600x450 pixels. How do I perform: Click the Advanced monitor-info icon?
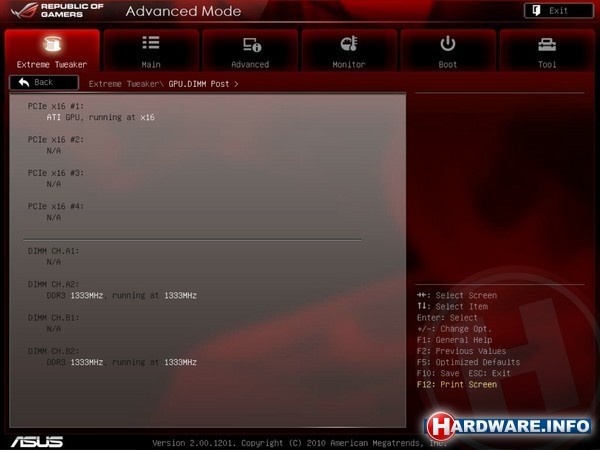(x=252, y=44)
